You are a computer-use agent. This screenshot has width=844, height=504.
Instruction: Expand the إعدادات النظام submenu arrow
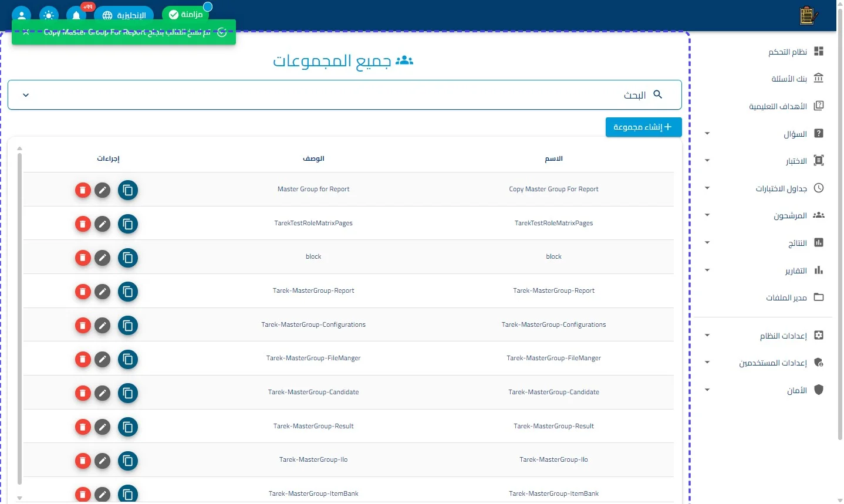pyautogui.click(x=707, y=336)
